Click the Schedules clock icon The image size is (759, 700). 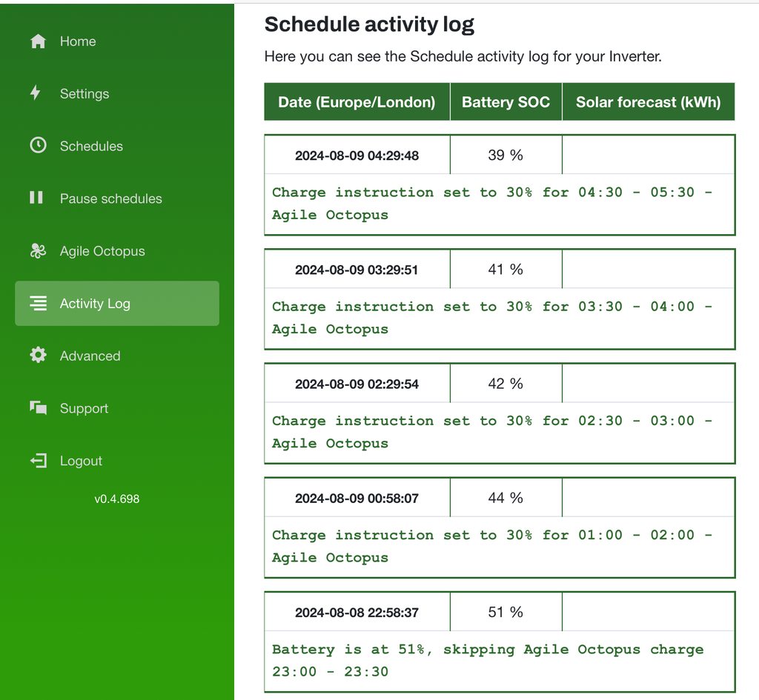coord(38,145)
